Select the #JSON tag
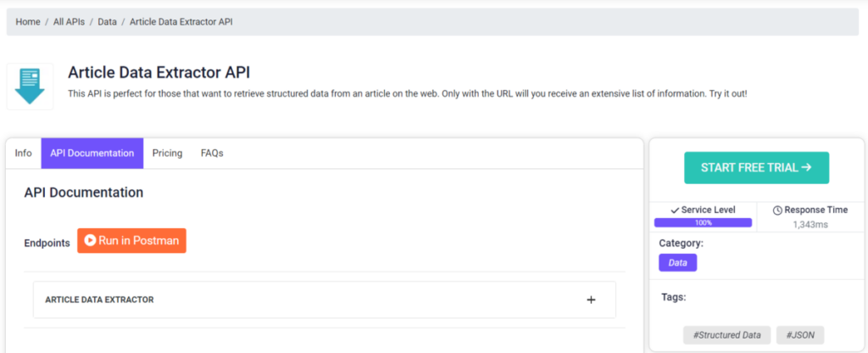Image resolution: width=868 pixels, height=353 pixels. tap(800, 334)
